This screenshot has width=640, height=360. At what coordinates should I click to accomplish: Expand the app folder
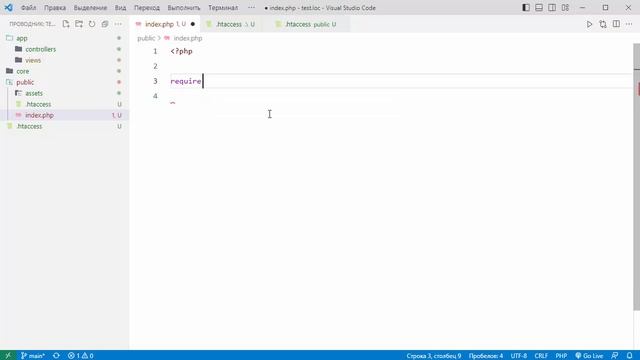click(64, 38)
